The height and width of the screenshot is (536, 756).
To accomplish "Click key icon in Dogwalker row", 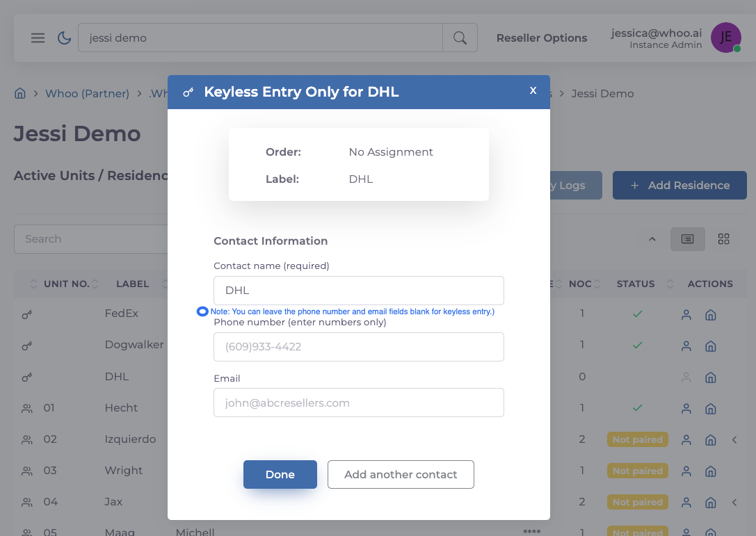I will 27,346.
